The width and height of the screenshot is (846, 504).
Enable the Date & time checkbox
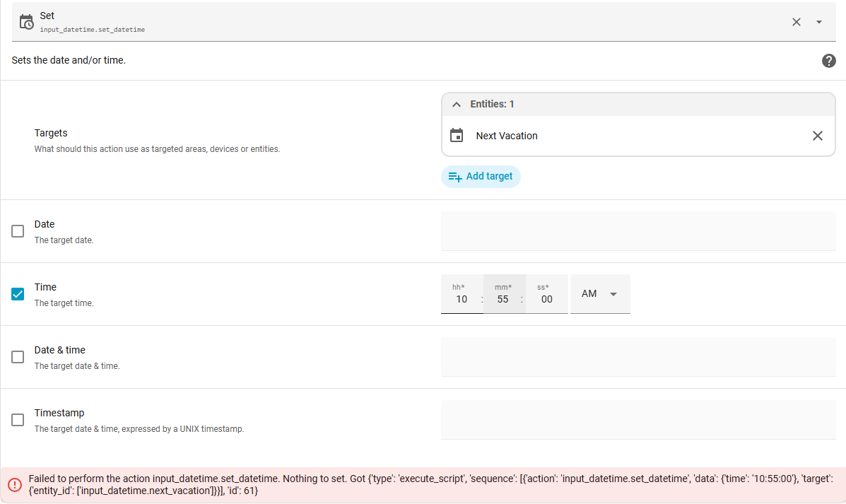(x=18, y=357)
